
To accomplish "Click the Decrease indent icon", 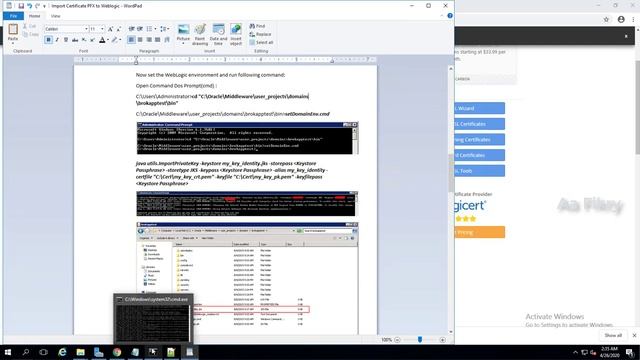I will (131, 29).
